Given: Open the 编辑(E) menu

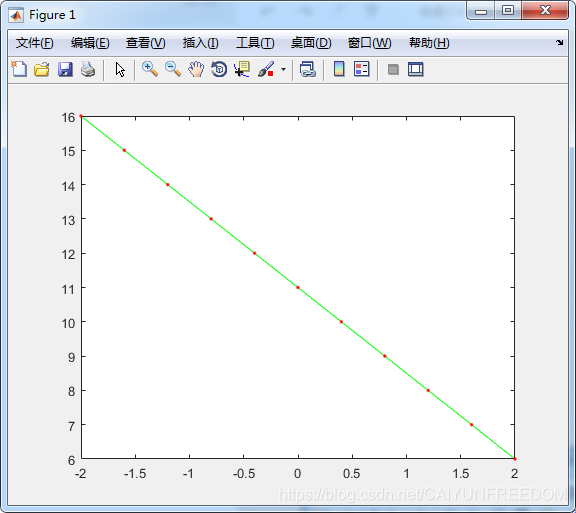Looking at the screenshot, I should click(90, 43).
